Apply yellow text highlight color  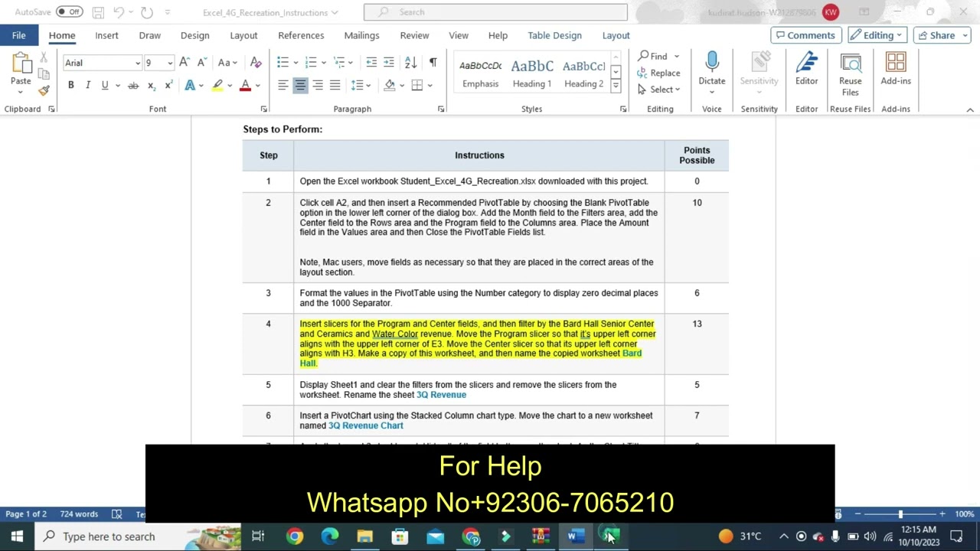coord(217,85)
